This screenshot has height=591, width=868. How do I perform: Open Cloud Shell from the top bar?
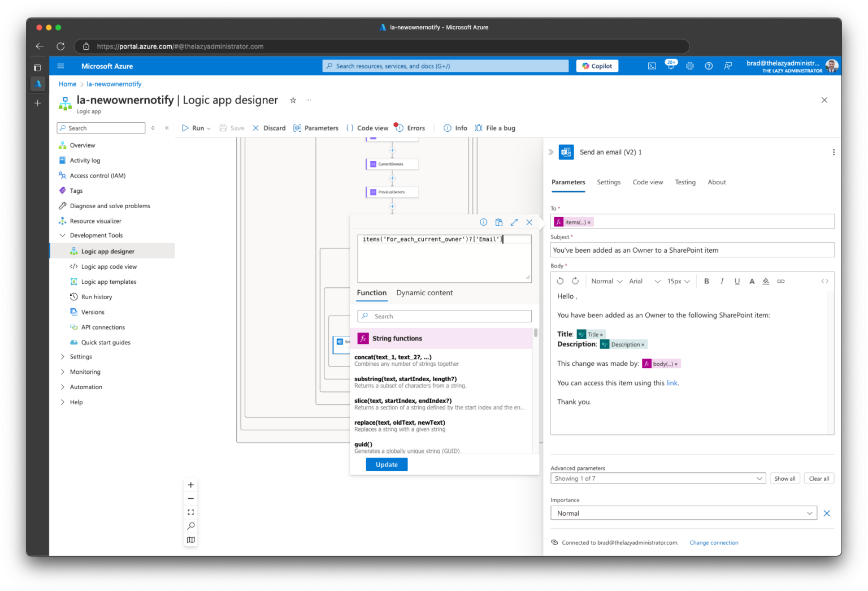click(x=652, y=66)
